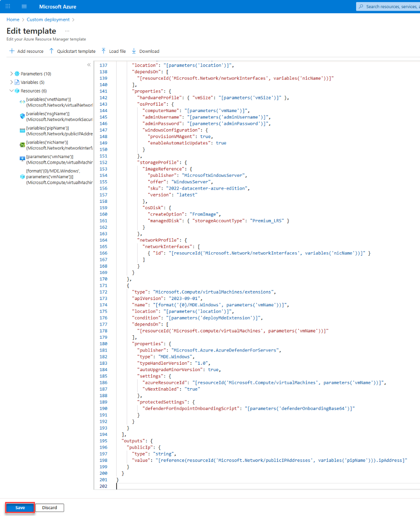Click "Premium_LRS" value on line 161
The height and width of the screenshot is (516, 420).
pos(268,221)
